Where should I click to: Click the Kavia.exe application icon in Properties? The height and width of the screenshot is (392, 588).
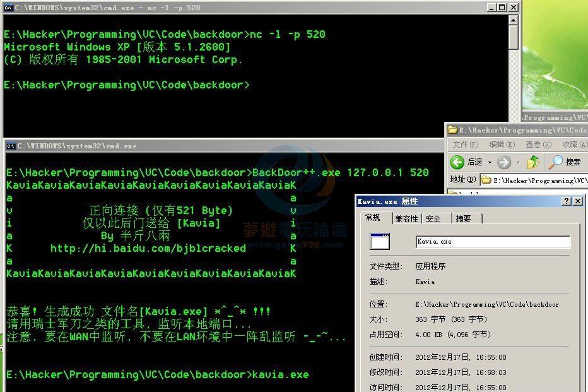[380, 241]
